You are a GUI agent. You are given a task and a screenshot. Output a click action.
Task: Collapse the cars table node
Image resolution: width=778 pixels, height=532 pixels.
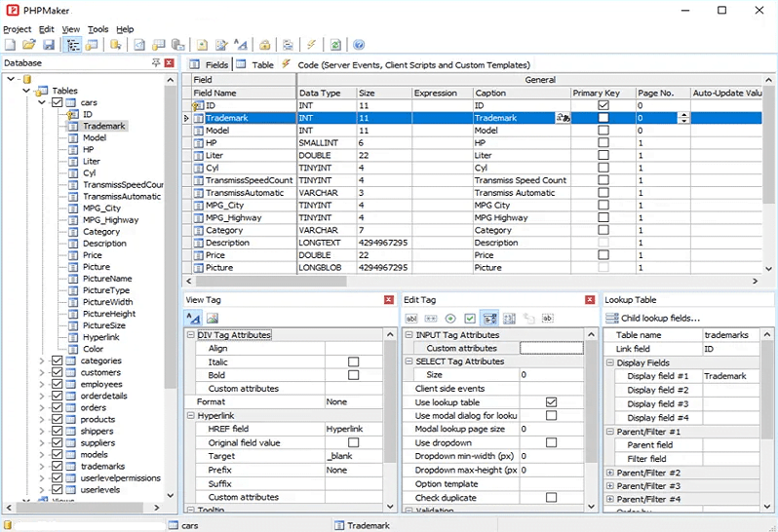pos(42,102)
